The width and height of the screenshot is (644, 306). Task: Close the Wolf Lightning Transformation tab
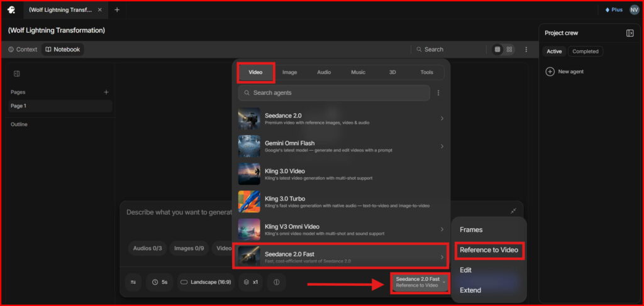point(100,10)
